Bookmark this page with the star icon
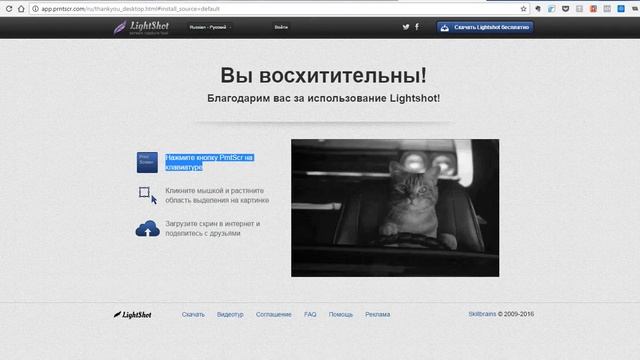This screenshot has height=360, width=640. tap(523, 9)
